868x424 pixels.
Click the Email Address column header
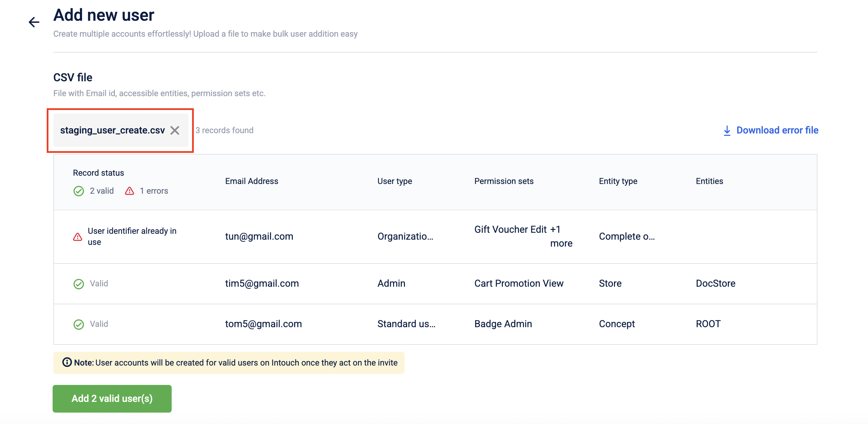click(252, 181)
